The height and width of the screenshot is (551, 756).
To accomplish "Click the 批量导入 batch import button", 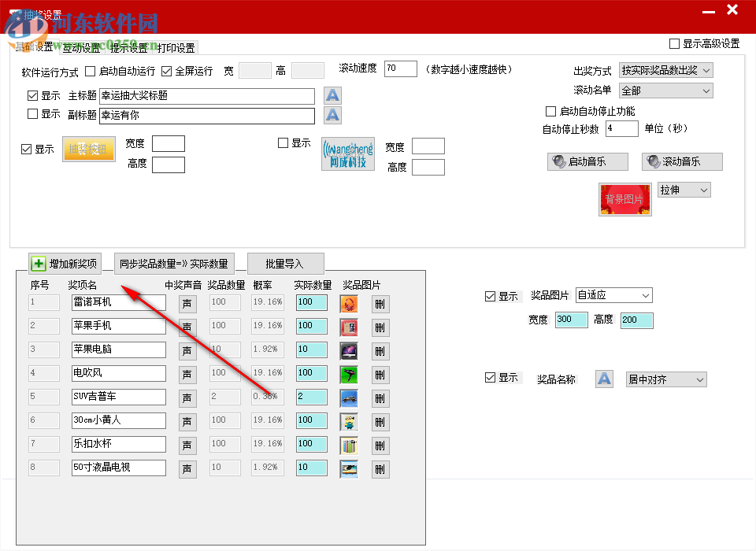I will (286, 263).
